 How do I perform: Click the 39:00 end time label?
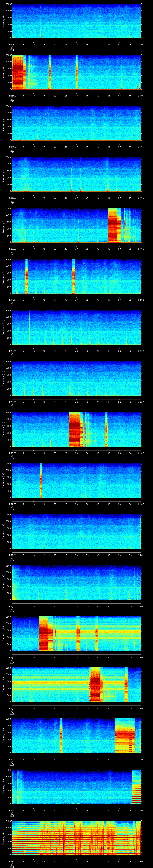[x=141, y=861]
